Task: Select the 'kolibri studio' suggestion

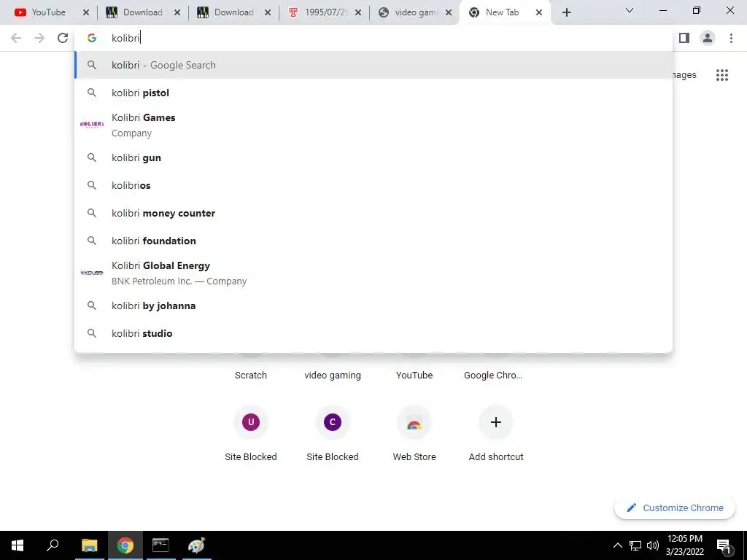Action: 373,333
